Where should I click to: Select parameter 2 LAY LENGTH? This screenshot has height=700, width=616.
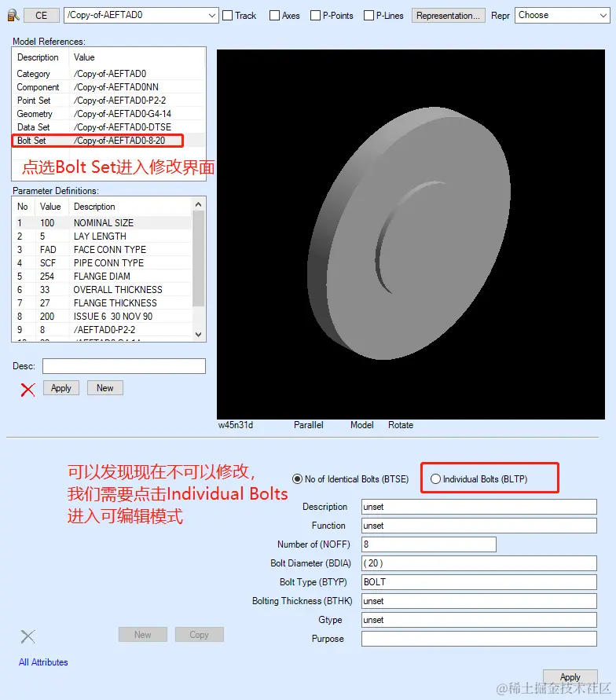[103, 236]
